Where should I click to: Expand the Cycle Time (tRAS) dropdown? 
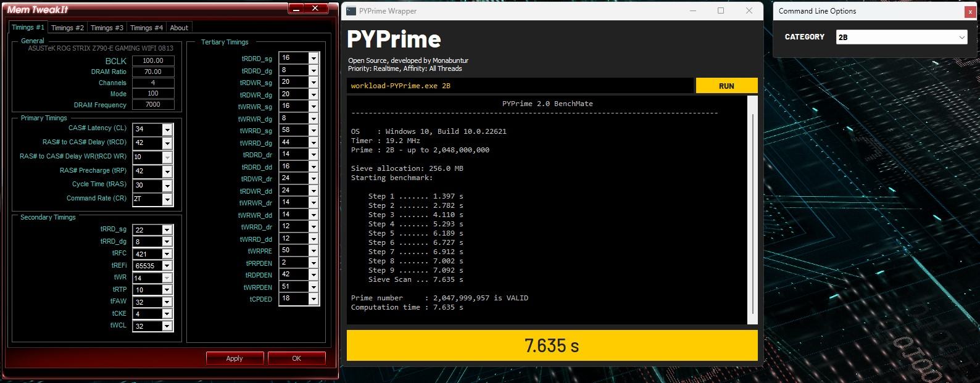click(167, 186)
